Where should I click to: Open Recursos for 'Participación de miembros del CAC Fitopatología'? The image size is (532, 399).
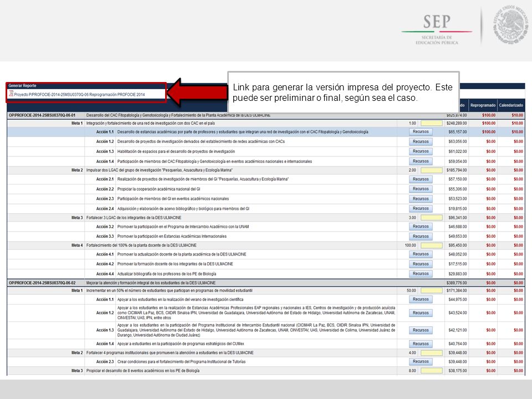point(421,161)
